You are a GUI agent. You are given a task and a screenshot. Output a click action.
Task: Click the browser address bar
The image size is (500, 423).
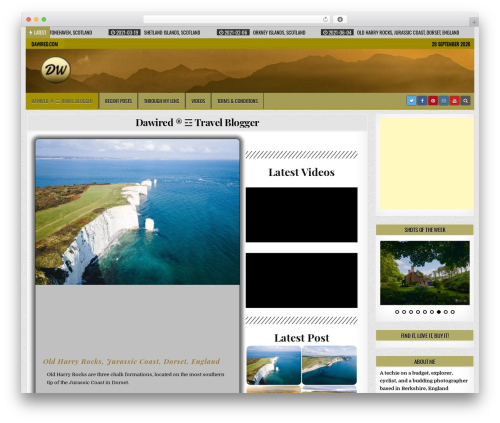pos(237,19)
